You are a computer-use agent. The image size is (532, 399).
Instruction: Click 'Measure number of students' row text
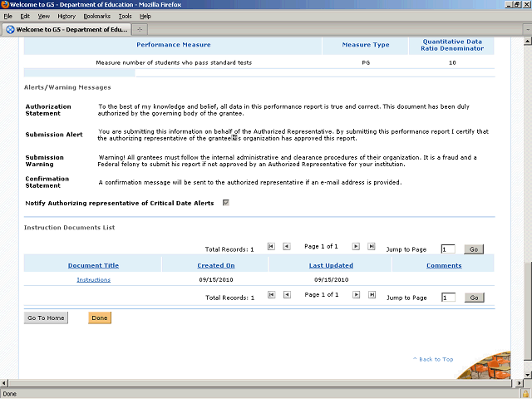[x=174, y=63]
